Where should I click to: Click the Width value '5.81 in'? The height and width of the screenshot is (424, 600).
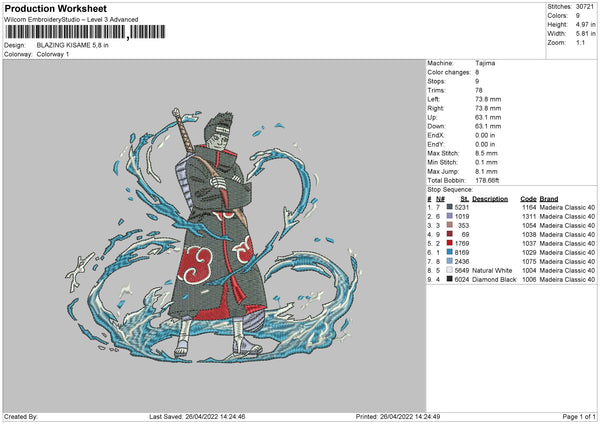tap(585, 34)
